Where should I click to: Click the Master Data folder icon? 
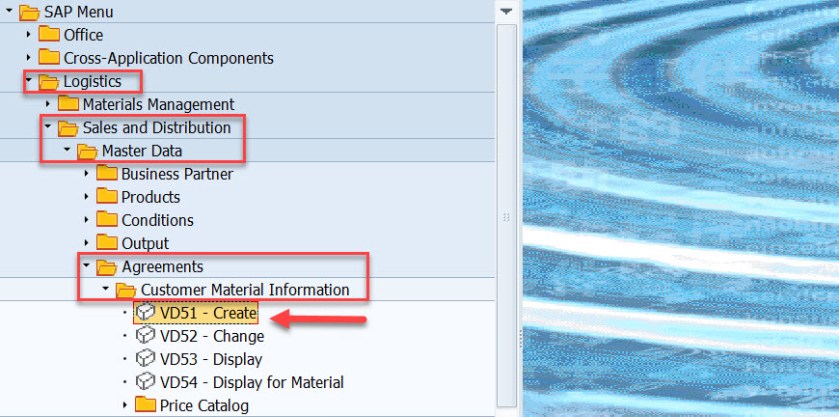pyautogui.click(x=87, y=151)
